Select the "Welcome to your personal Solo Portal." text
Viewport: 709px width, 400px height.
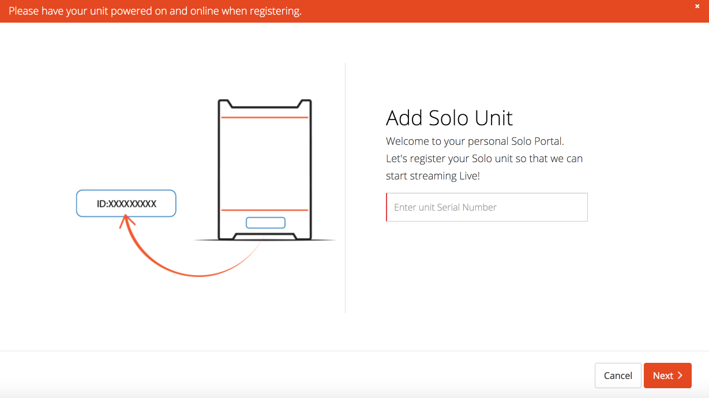[x=475, y=141]
